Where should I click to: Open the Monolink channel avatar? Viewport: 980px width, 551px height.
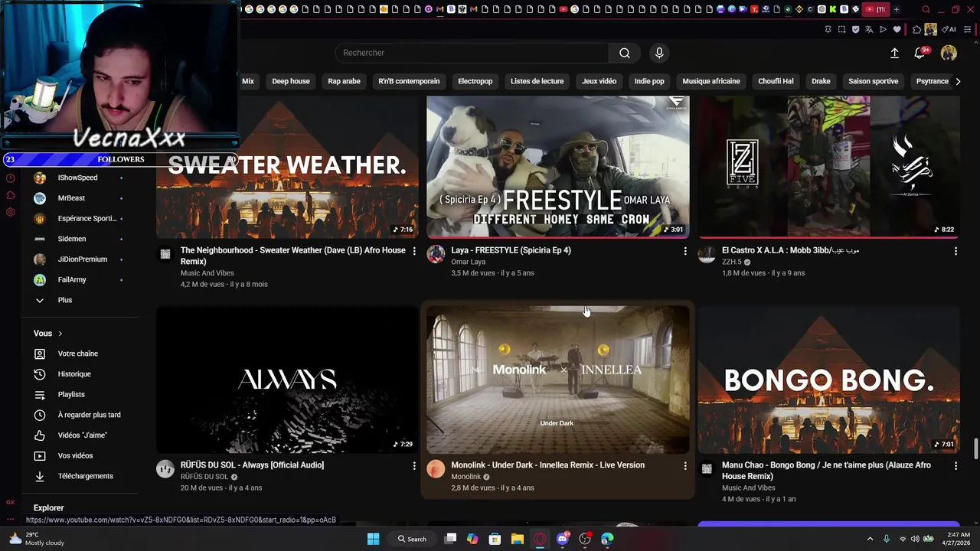(x=436, y=469)
